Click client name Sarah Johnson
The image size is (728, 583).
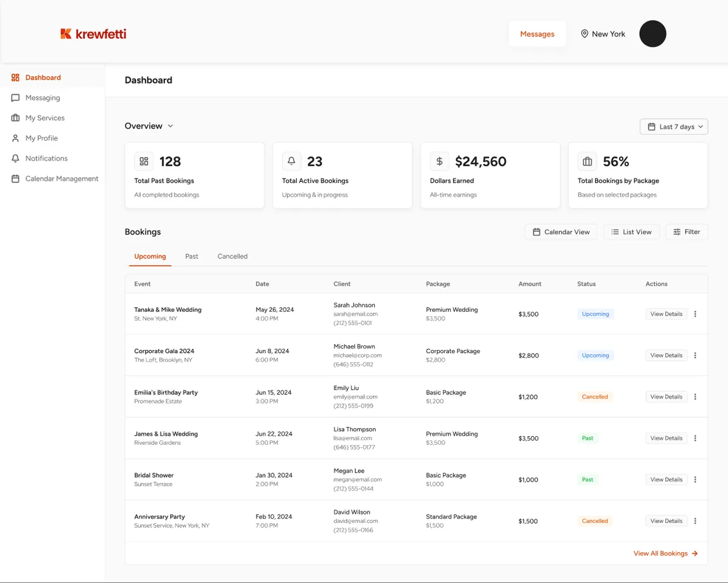click(354, 305)
